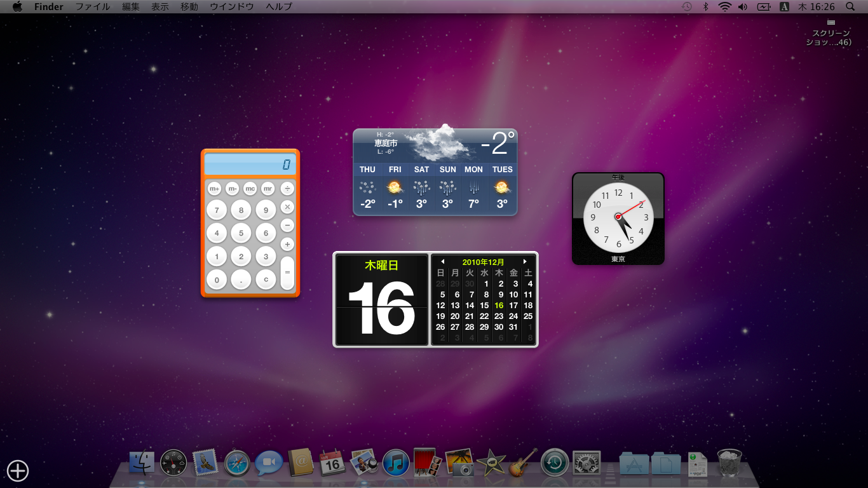Open battery status menu

point(764,6)
